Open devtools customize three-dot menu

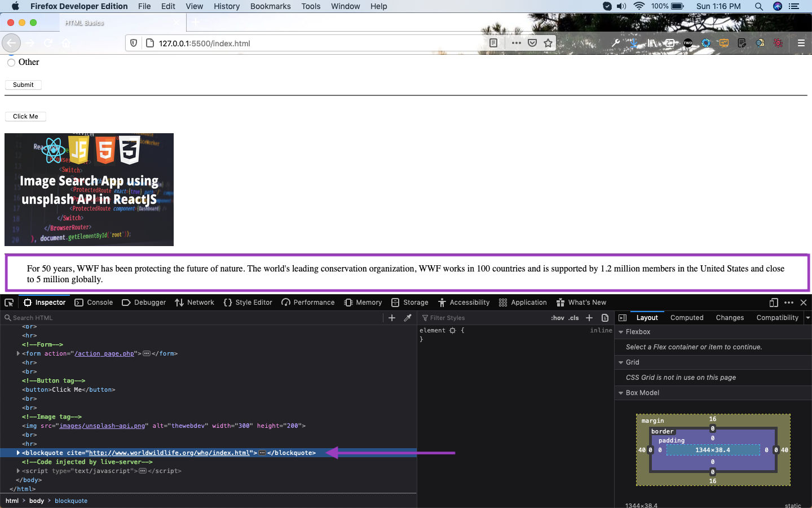click(x=789, y=303)
